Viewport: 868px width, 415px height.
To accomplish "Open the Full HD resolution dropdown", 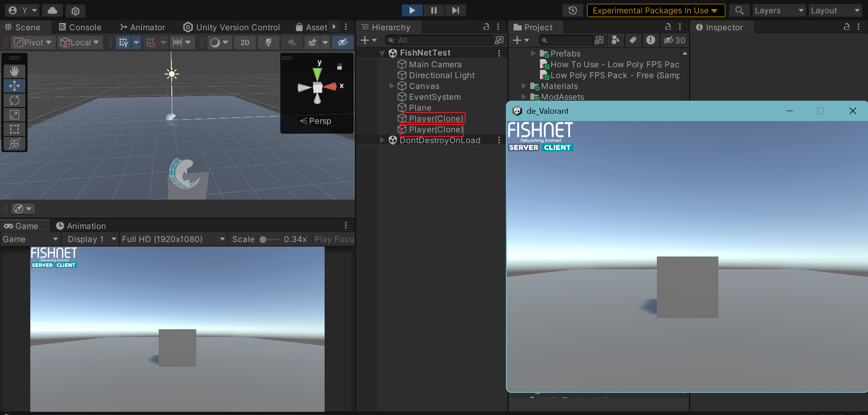I will coord(173,239).
